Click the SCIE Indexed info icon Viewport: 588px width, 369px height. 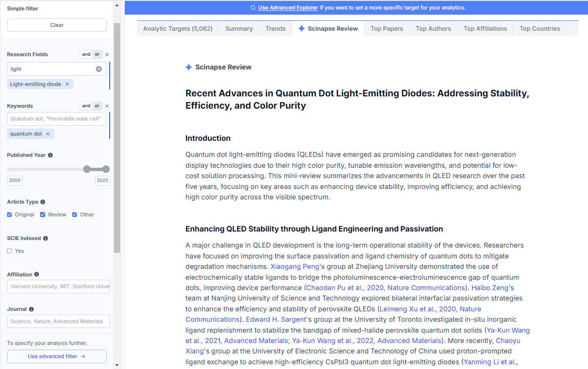(x=45, y=238)
